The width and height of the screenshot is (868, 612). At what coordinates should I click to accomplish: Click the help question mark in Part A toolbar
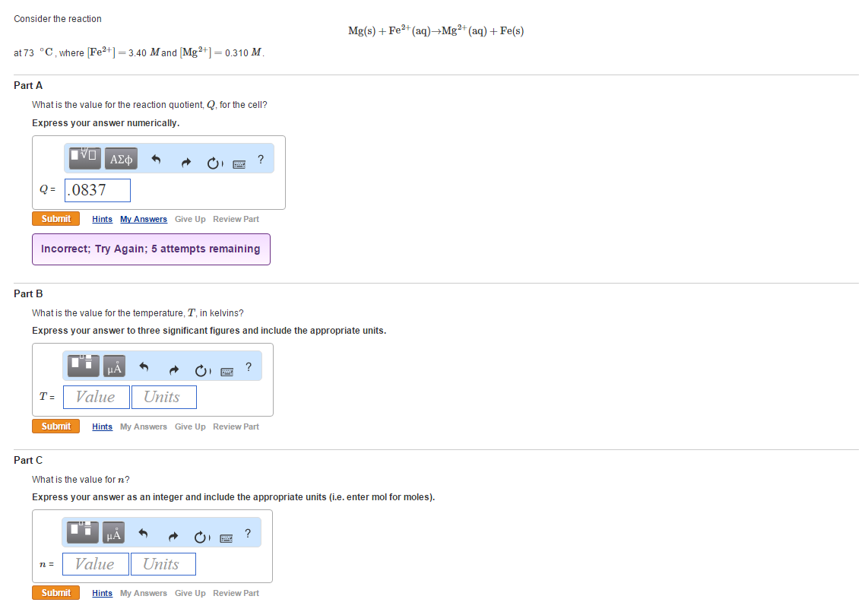point(261,159)
